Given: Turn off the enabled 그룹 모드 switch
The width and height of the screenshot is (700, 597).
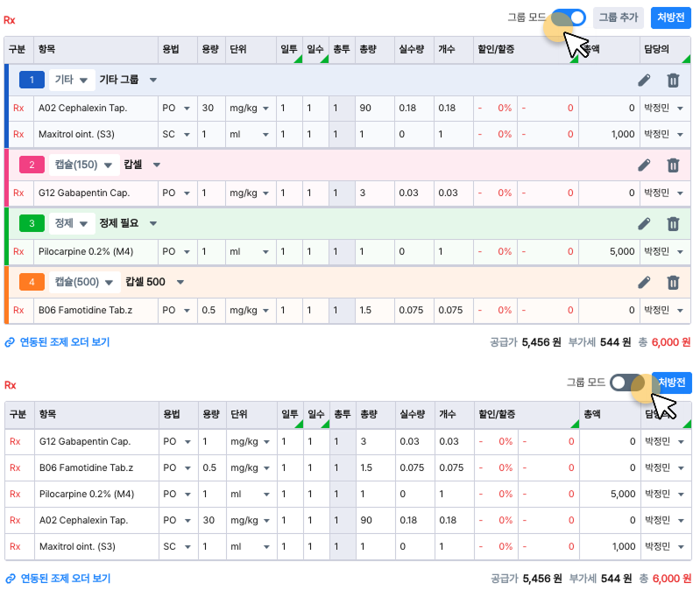Looking at the screenshot, I should (x=569, y=18).
